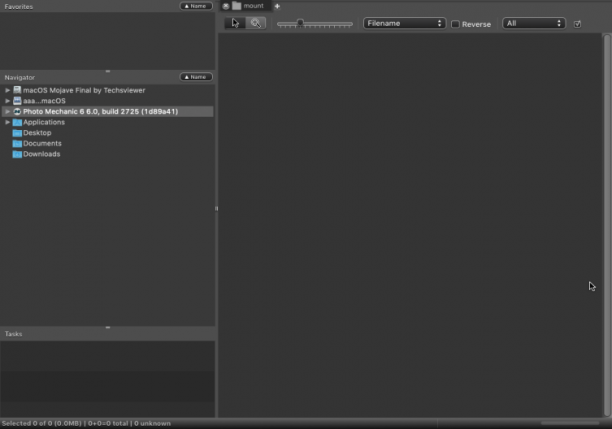Select the magnifier zoom tool
612x429 pixels.
pos(256,23)
